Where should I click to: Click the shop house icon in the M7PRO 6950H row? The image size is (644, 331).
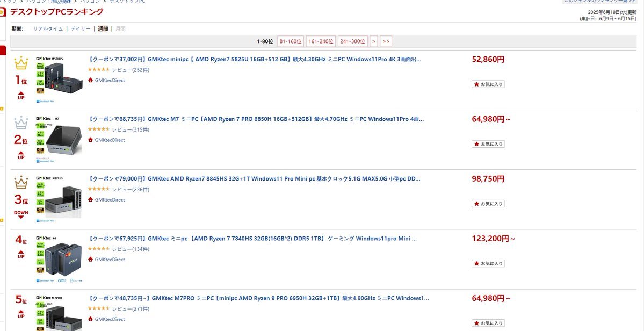click(x=90, y=319)
